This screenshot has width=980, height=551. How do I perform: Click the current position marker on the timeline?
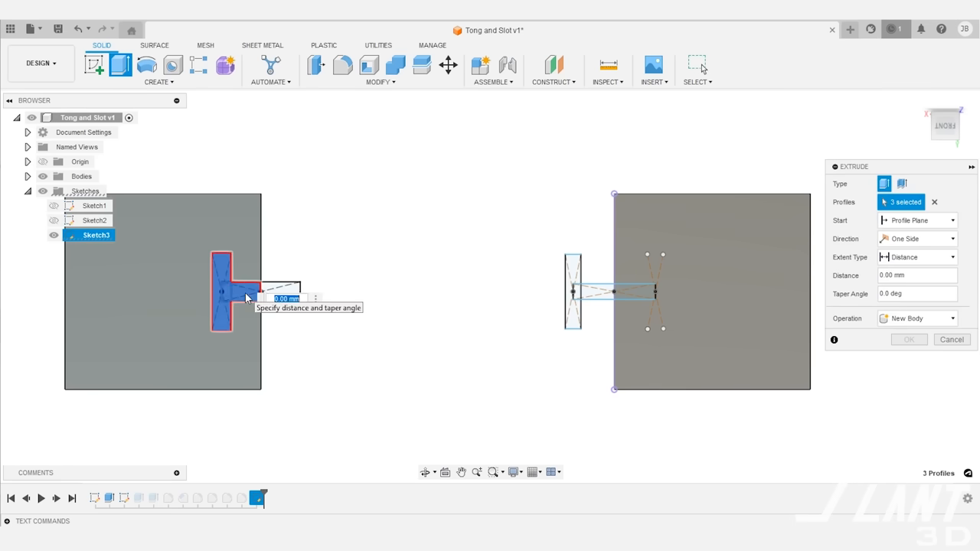(x=258, y=498)
